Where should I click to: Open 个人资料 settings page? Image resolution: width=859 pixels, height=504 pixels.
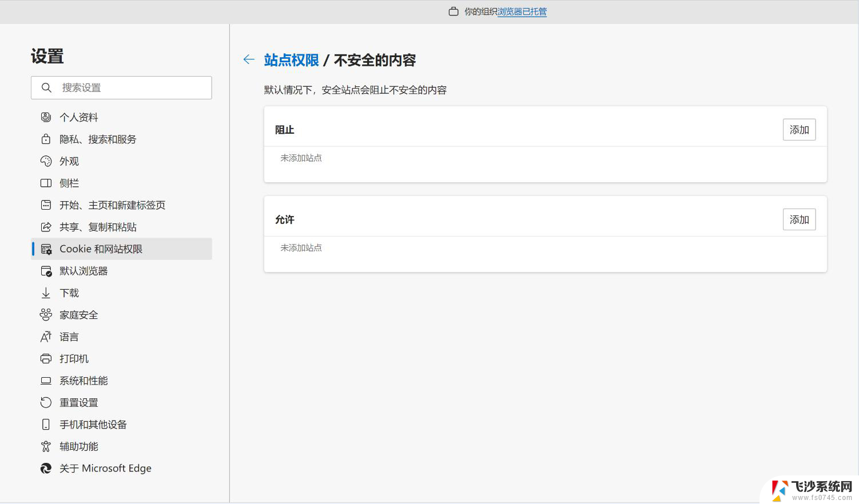point(121,117)
